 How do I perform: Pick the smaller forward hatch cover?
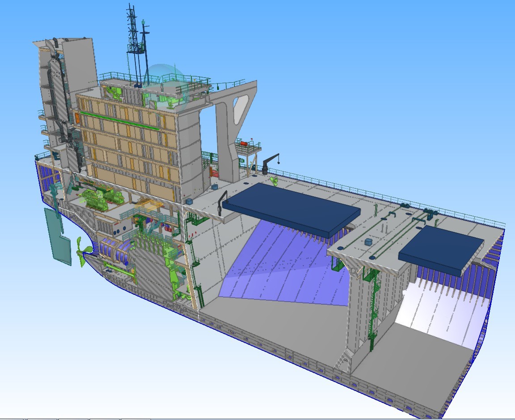click(x=440, y=249)
